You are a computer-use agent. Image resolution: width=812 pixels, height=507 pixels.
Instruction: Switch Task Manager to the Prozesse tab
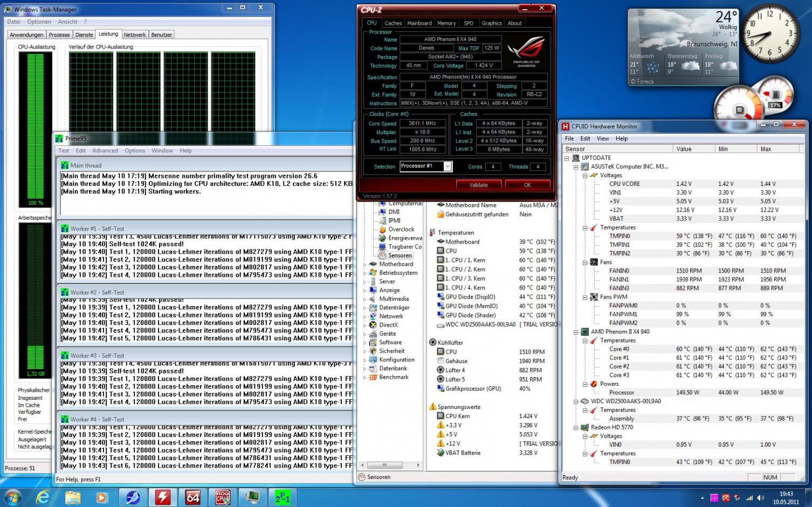pos(59,34)
